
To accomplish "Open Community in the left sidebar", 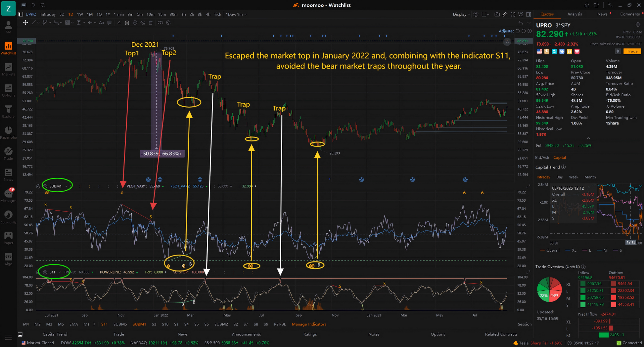I will click(x=8, y=217).
